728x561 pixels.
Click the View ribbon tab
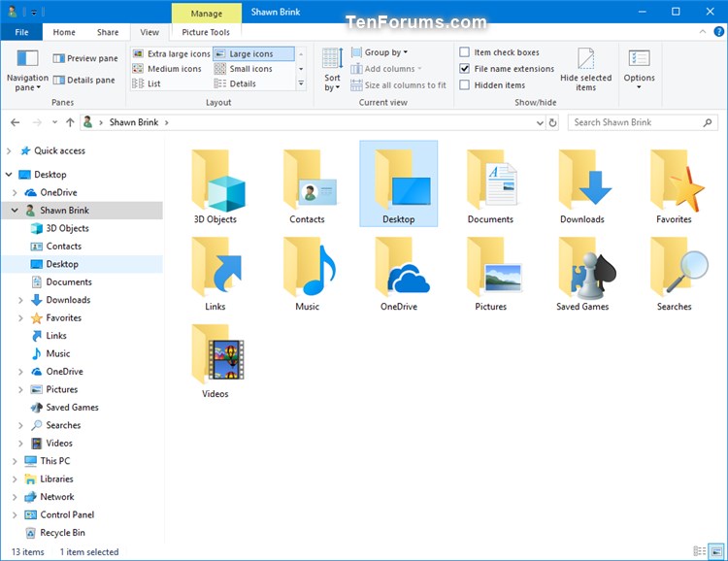click(149, 32)
